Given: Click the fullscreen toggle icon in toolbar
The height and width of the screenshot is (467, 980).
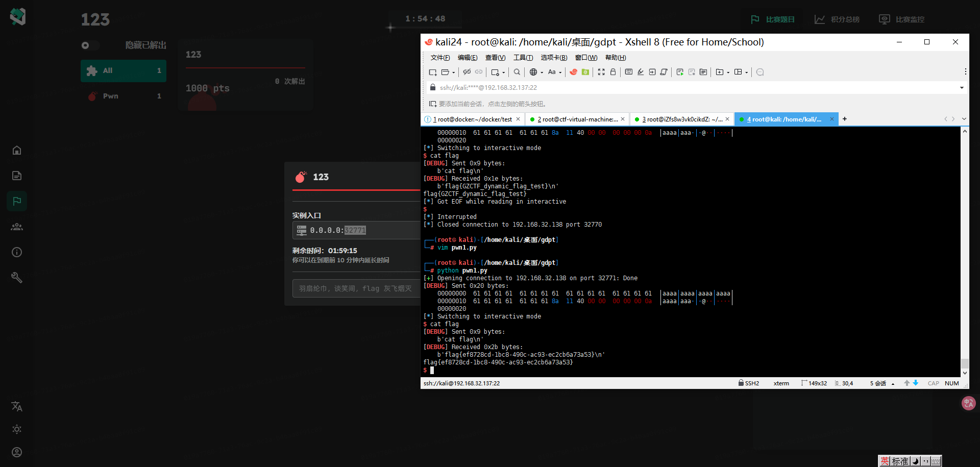Looking at the screenshot, I should click(x=601, y=72).
